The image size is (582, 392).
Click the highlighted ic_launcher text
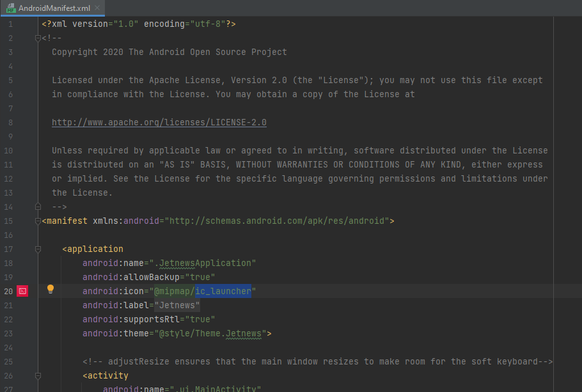click(x=223, y=291)
